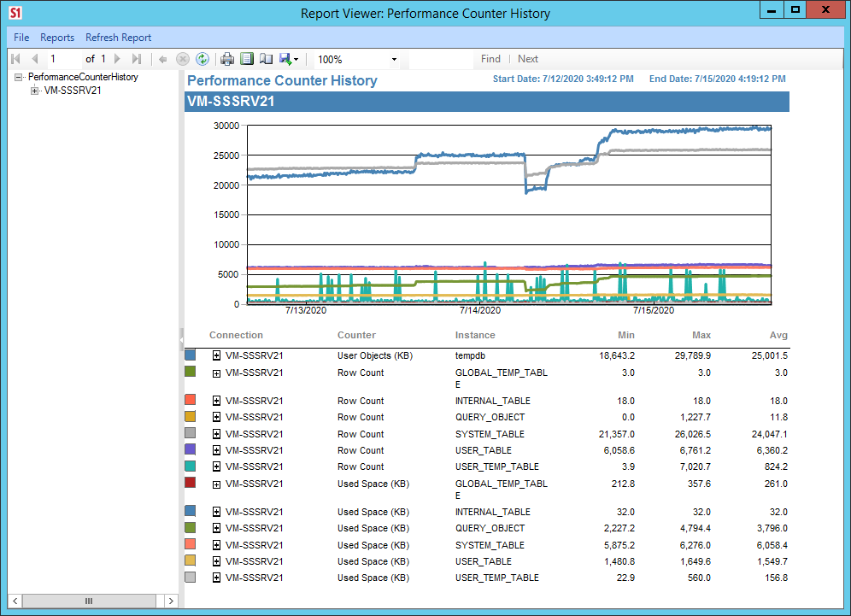Open the File menu
The height and width of the screenshot is (616, 851).
[21, 38]
